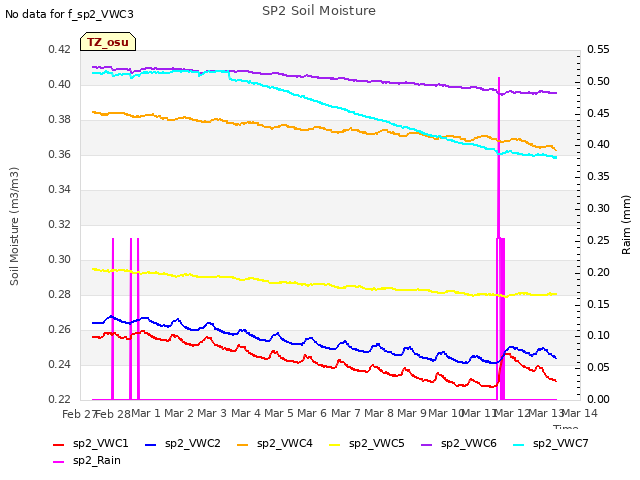Click the 0.22 left axis tick label
640x480 pixels.
60,399
